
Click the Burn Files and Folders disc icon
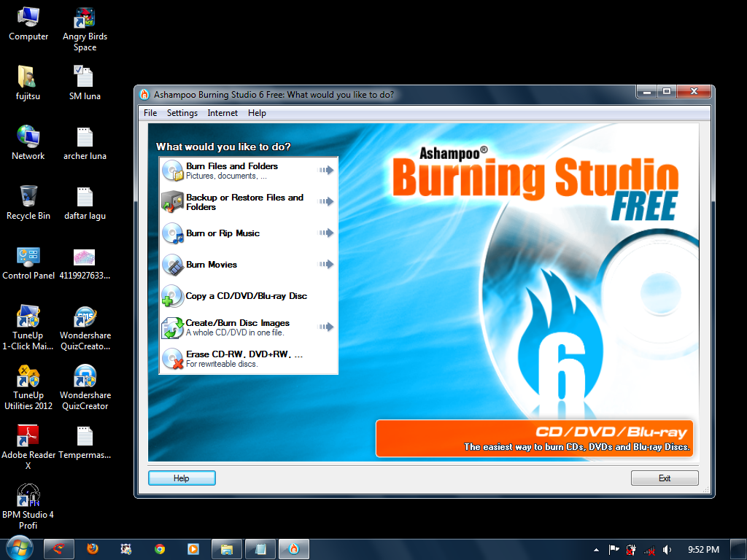[172, 171]
